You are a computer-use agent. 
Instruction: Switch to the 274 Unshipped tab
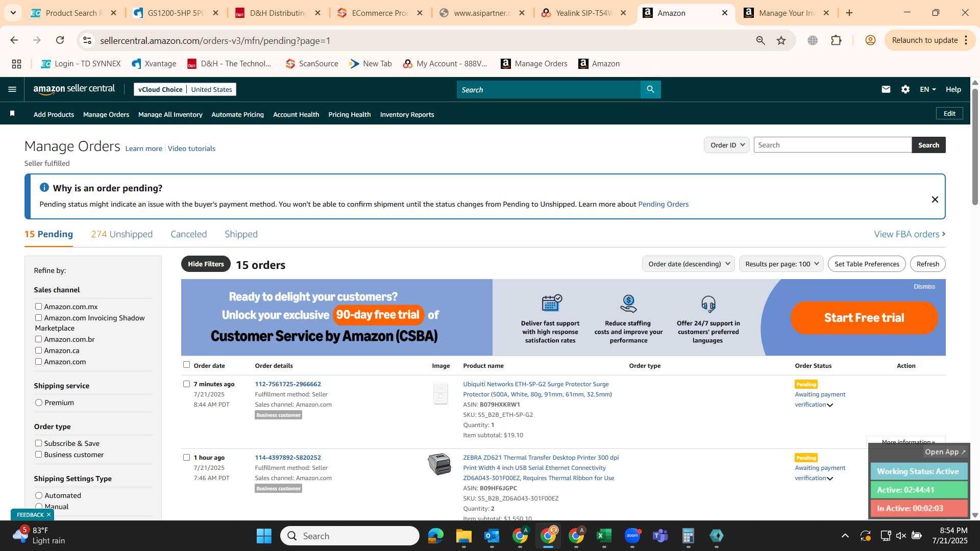[121, 234]
